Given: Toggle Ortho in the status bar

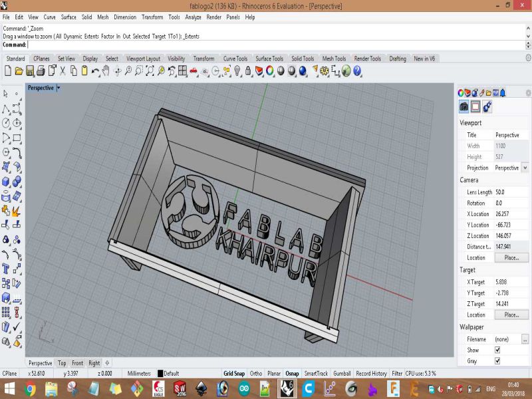Looking at the screenshot, I should [x=256, y=374].
